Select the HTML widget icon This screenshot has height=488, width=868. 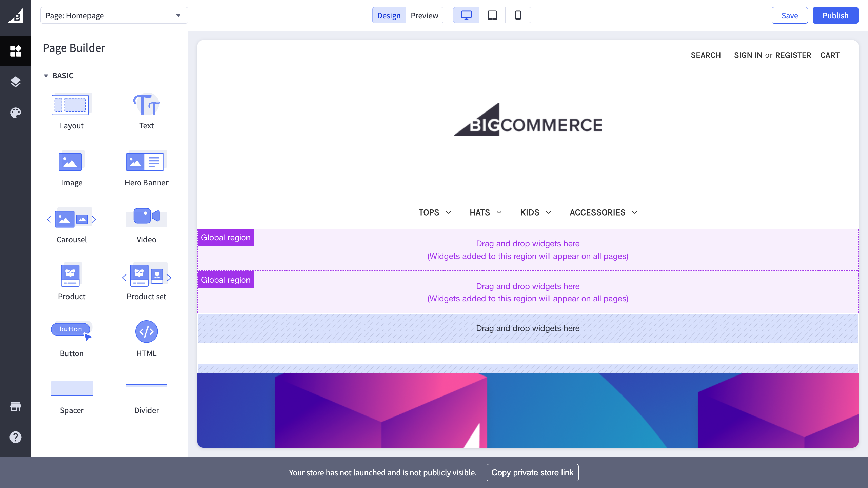tap(146, 331)
